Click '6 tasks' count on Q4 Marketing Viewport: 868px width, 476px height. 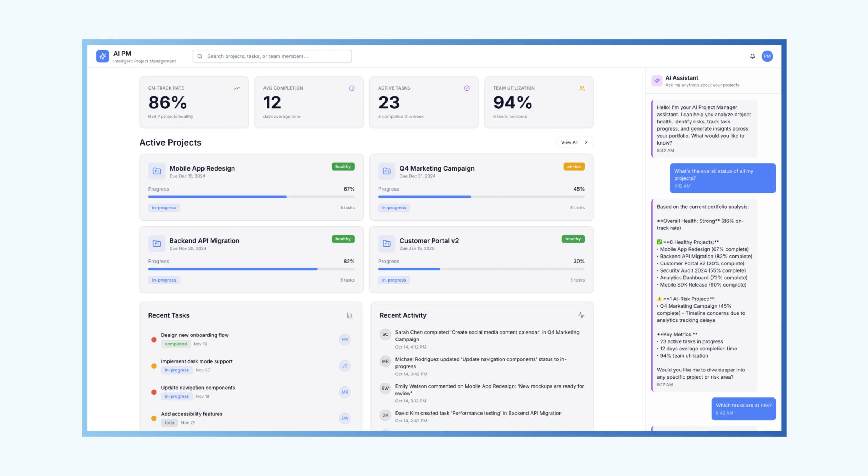pyautogui.click(x=577, y=208)
